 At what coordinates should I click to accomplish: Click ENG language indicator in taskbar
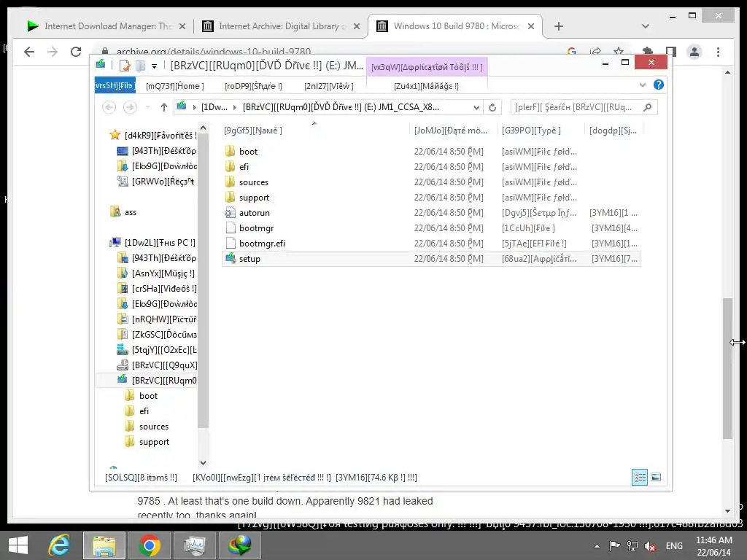(x=673, y=546)
